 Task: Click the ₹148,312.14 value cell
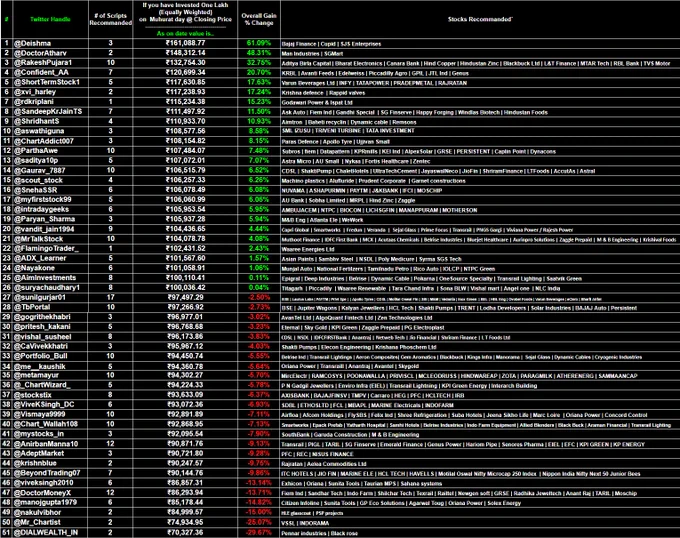[x=185, y=53]
